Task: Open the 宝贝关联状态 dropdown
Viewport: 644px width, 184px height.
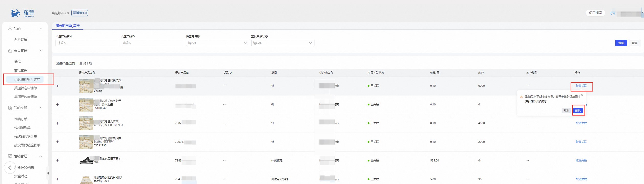Action: point(283,43)
